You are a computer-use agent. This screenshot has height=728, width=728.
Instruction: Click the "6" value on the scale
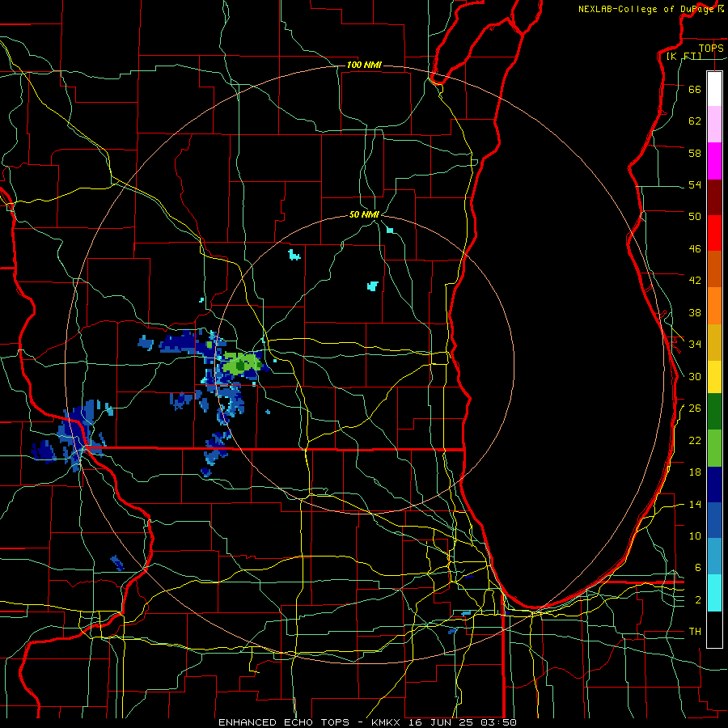(698, 568)
